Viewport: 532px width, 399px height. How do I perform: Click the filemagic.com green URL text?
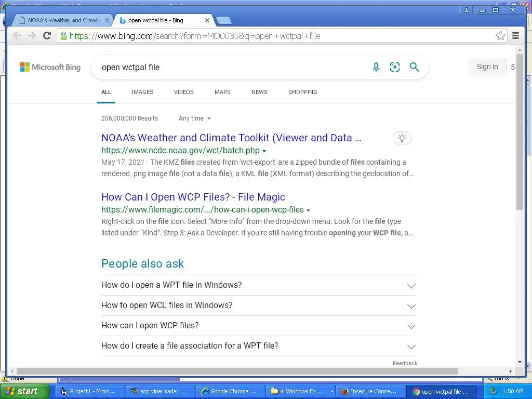coord(203,210)
